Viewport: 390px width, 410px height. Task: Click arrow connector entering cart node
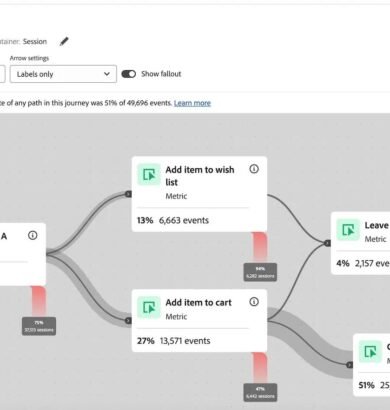pyautogui.click(x=128, y=320)
